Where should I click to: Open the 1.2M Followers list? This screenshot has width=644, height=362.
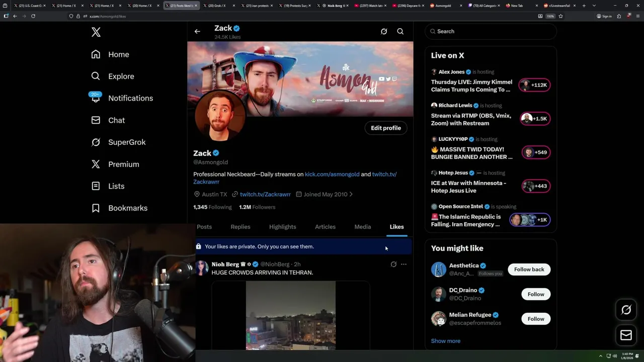[x=257, y=207]
